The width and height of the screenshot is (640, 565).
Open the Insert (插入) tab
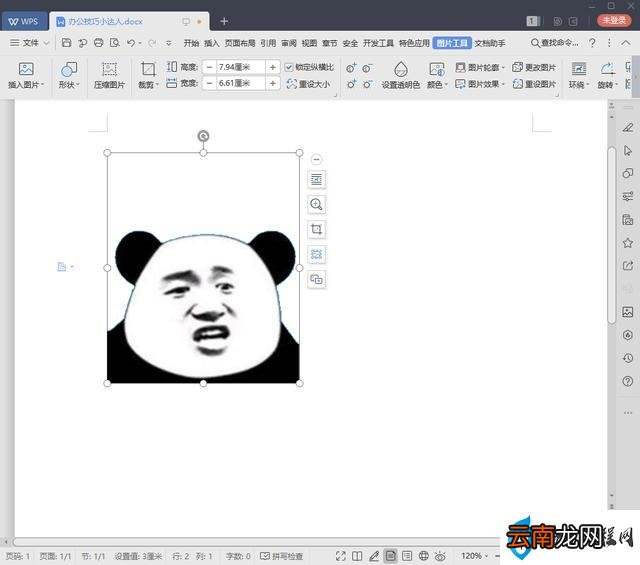coord(211,43)
